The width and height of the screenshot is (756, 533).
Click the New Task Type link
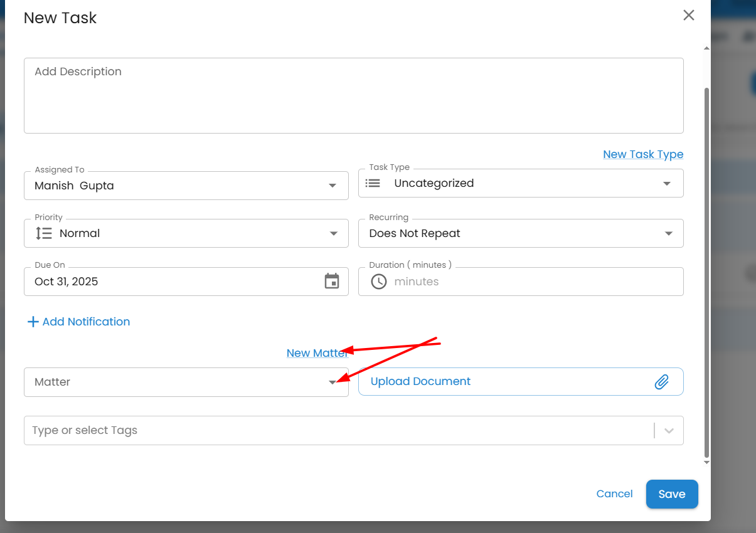click(642, 154)
